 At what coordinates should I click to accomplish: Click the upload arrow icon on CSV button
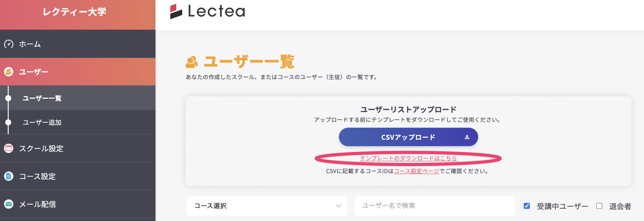(x=467, y=137)
